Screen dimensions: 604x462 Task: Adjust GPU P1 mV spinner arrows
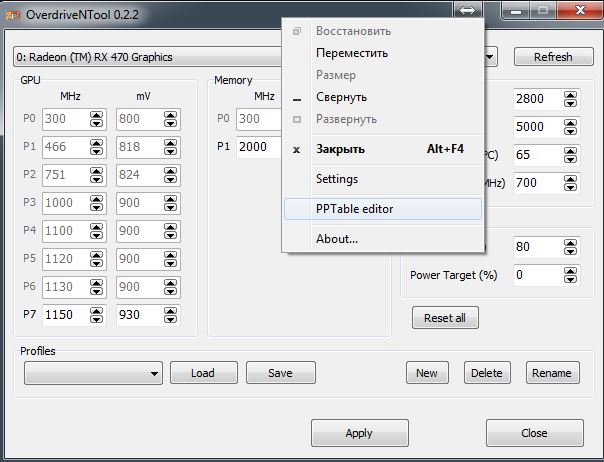[170, 147]
